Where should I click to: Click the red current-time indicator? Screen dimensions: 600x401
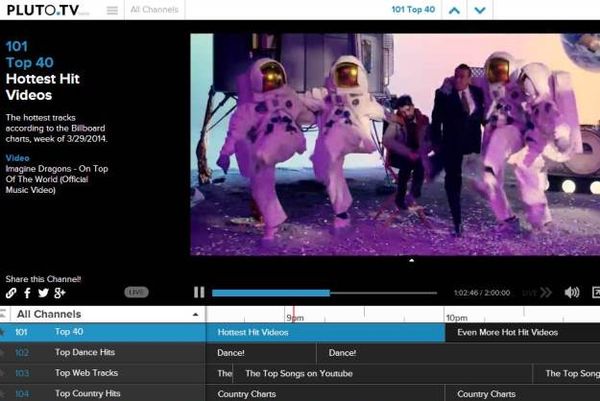tap(293, 314)
